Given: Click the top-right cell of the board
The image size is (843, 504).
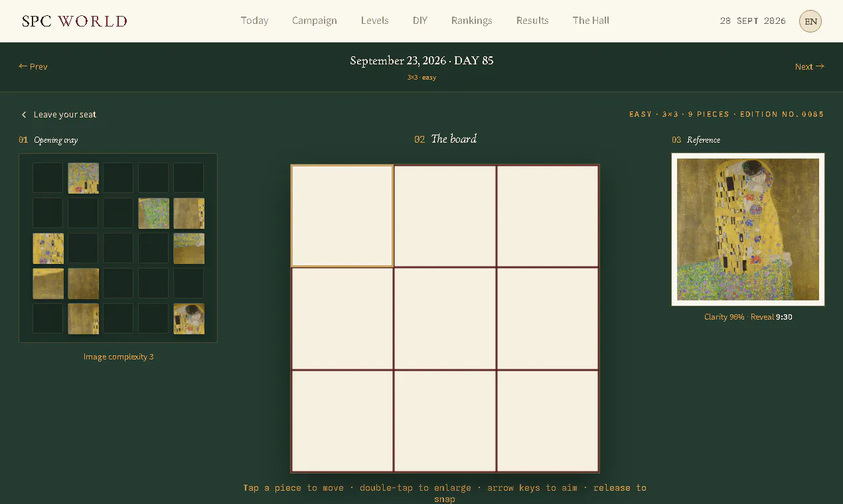Looking at the screenshot, I should [548, 216].
